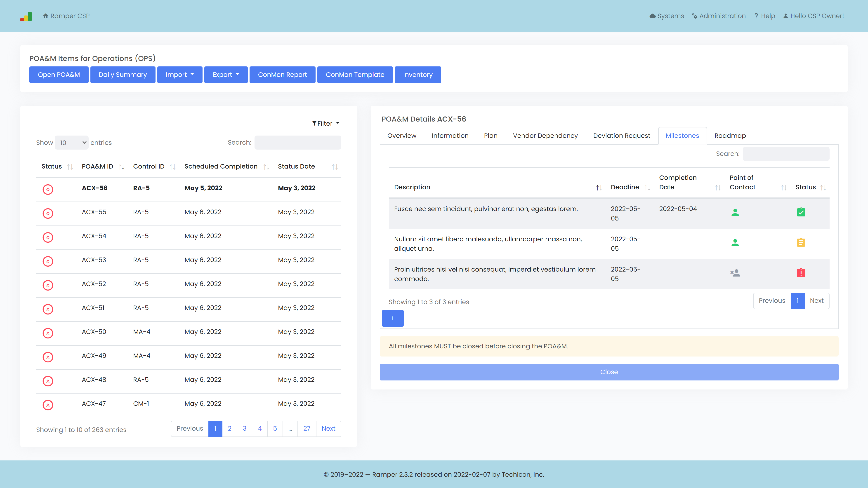Image resolution: width=868 pixels, height=488 pixels.
Task: Open the Show entries count selector
Action: [x=71, y=143]
